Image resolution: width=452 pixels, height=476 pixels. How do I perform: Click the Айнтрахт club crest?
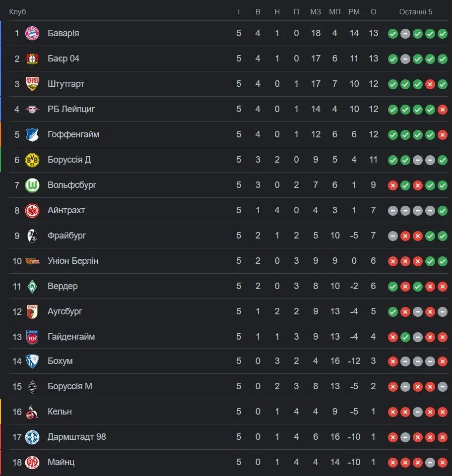tap(32, 210)
